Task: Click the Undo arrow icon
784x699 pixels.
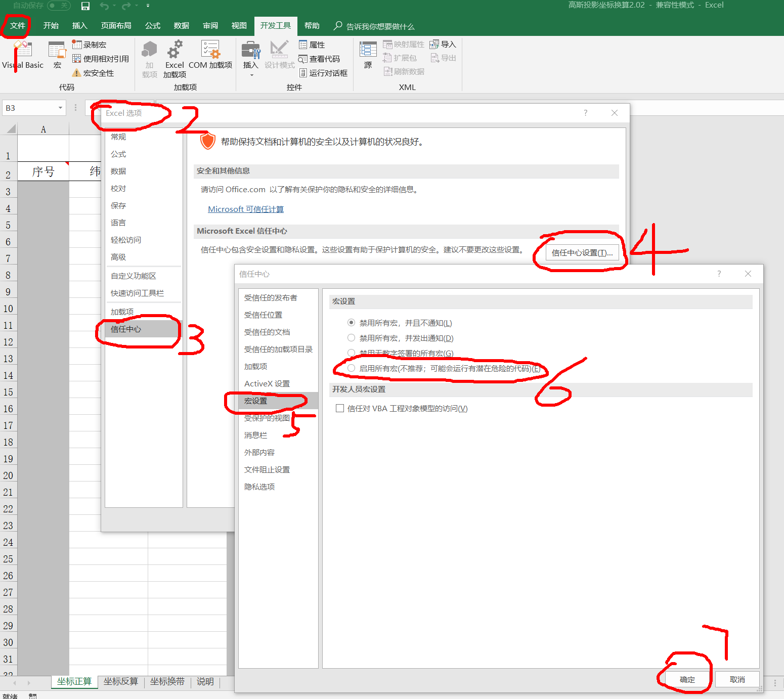Action: [x=104, y=6]
